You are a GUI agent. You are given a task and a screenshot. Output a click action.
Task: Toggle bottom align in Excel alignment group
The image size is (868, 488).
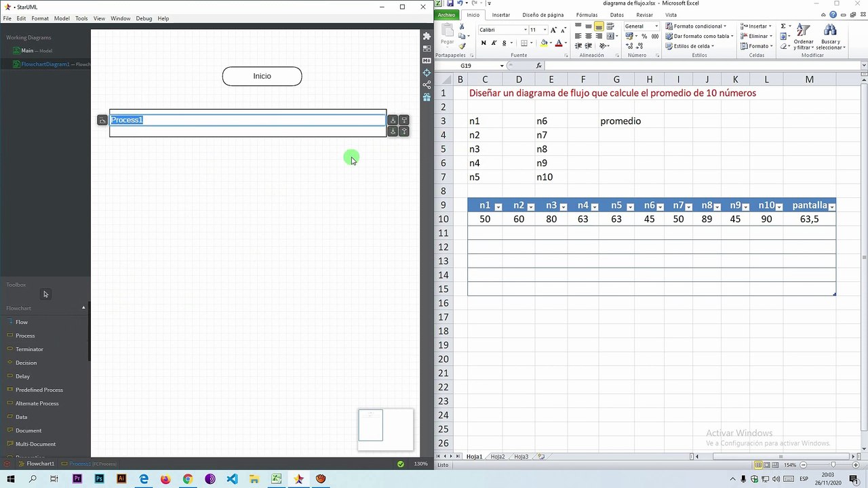tap(599, 26)
